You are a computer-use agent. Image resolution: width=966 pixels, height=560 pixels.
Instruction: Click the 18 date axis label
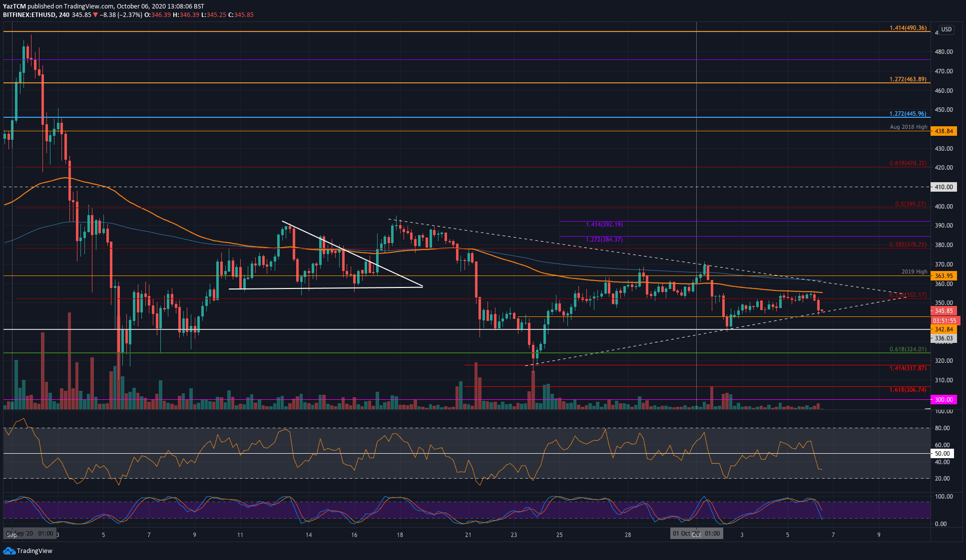[400, 535]
